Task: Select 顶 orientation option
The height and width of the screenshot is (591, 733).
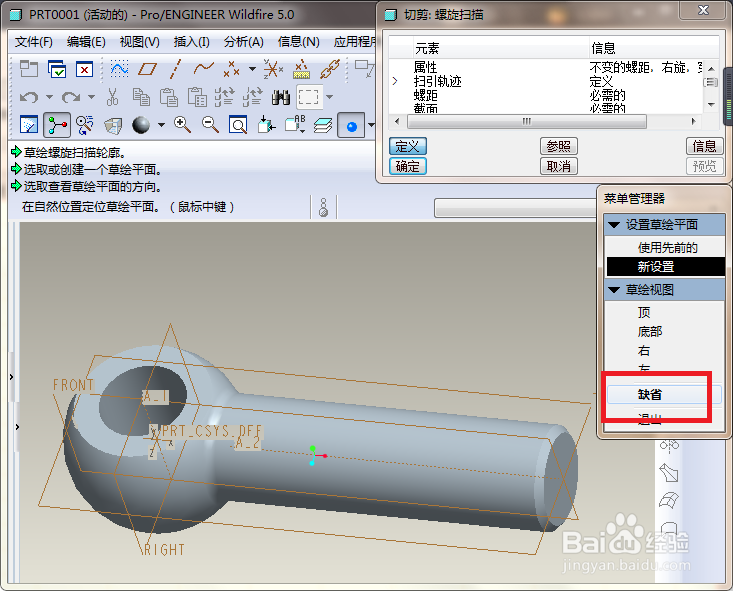Action: (x=644, y=312)
